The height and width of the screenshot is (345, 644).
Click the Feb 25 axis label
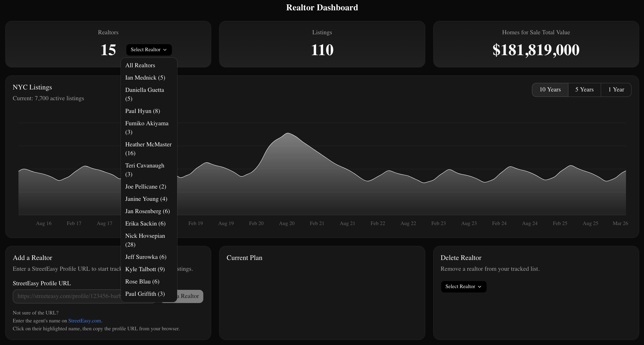coord(560,223)
